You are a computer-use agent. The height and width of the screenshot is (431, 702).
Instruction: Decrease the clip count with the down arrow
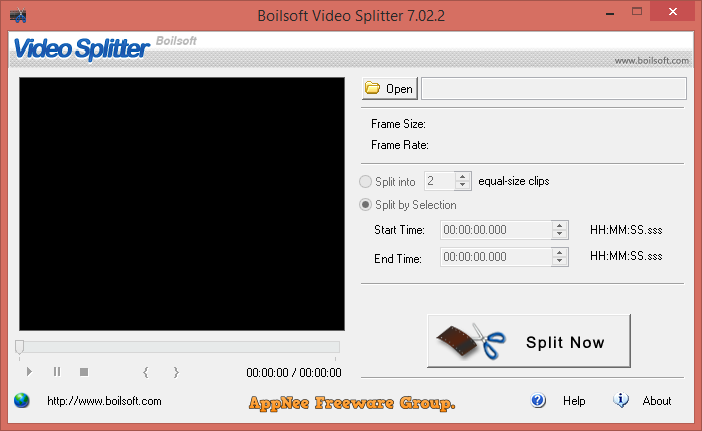coord(463,185)
